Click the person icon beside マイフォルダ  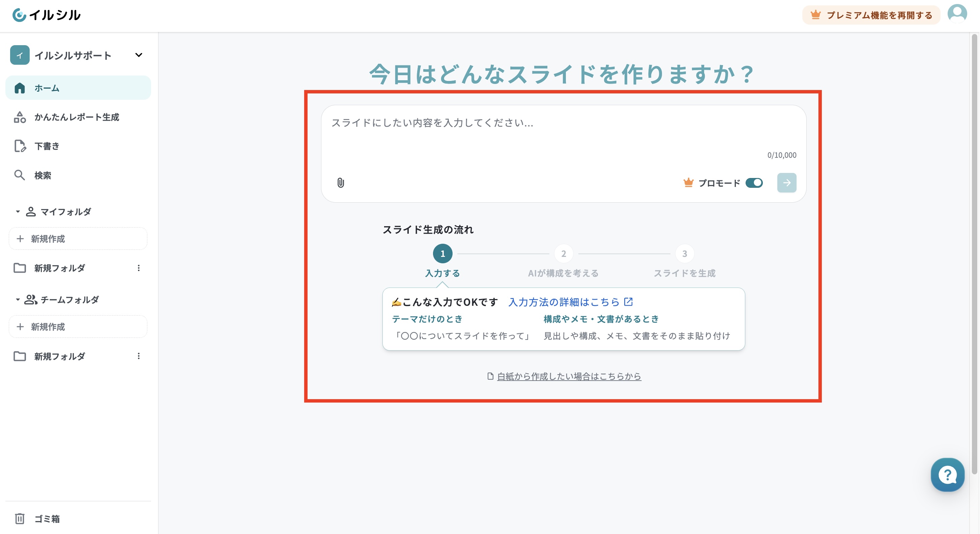[x=31, y=212]
